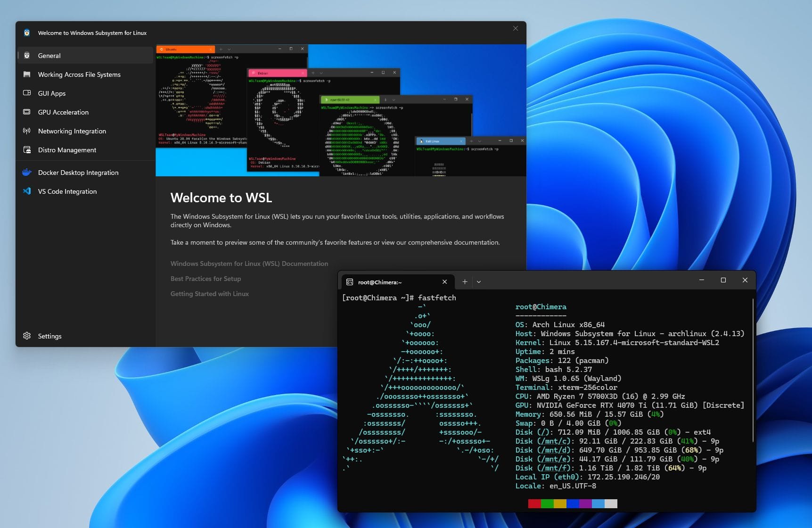
Task: Click the Distro Management icon
Action: tap(27, 150)
